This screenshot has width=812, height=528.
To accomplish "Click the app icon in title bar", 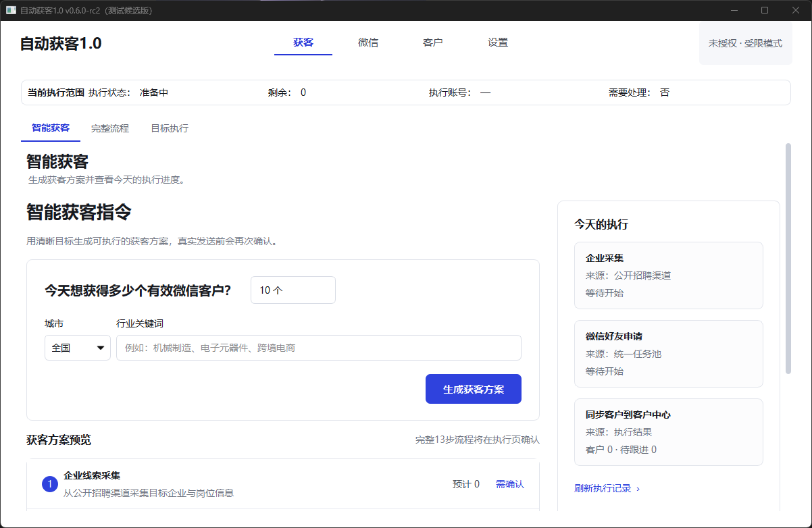I will [x=11, y=10].
